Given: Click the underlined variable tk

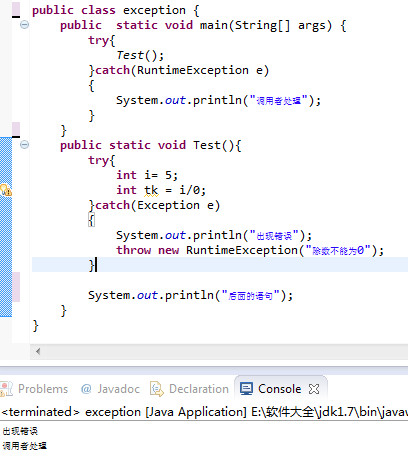Looking at the screenshot, I should tap(151, 190).
